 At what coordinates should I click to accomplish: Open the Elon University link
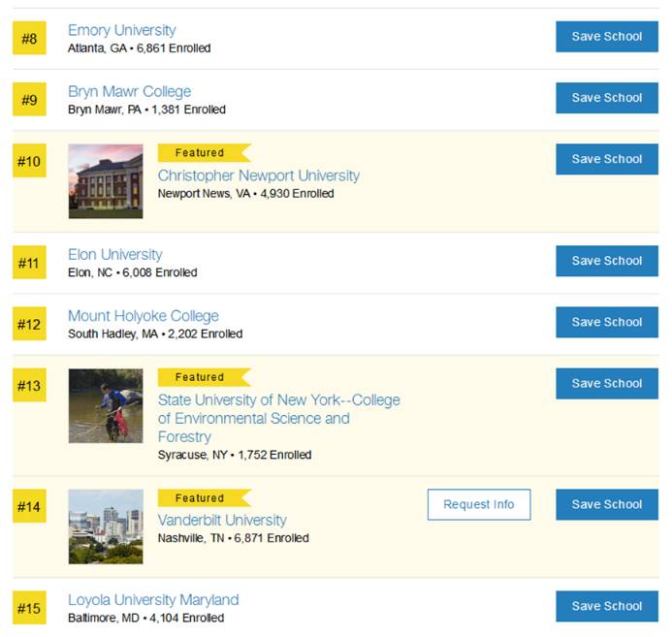pyautogui.click(x=115, y=254)
